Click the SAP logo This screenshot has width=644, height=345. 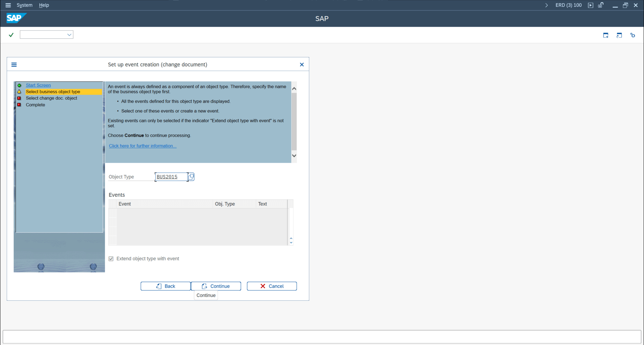tap(16, 18)
